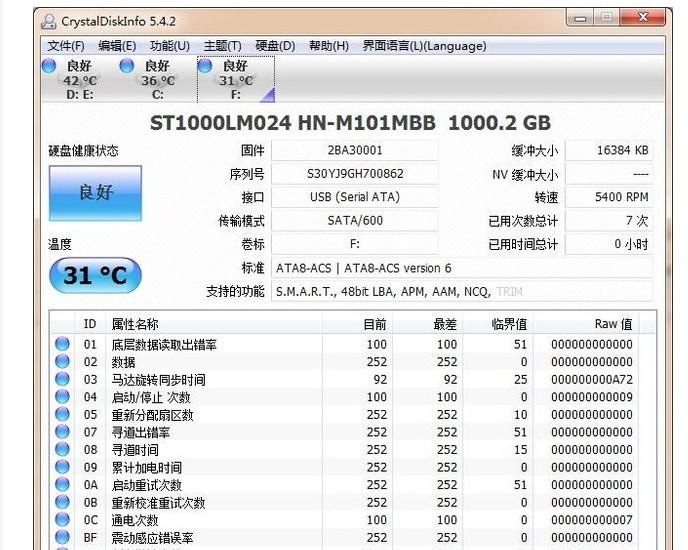This screenshot has height=550, width=688.
Task: Select the D: E: disk tab
Action: 80,79
